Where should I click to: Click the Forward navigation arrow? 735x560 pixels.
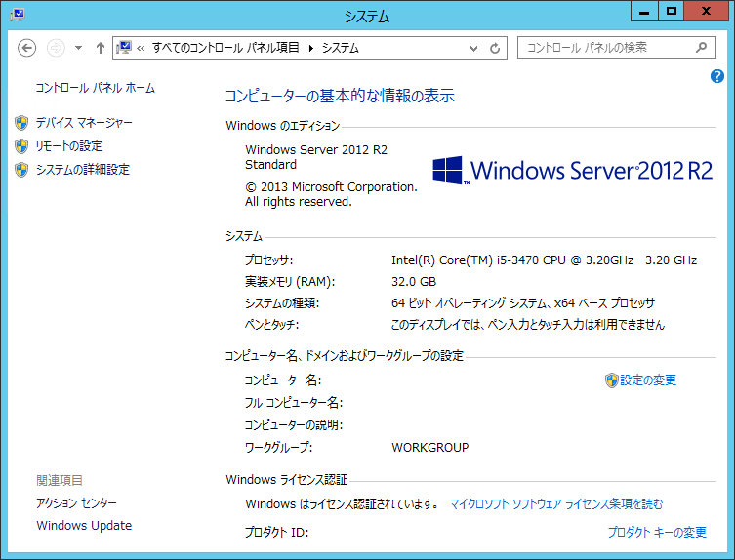(x=56, y=48)
